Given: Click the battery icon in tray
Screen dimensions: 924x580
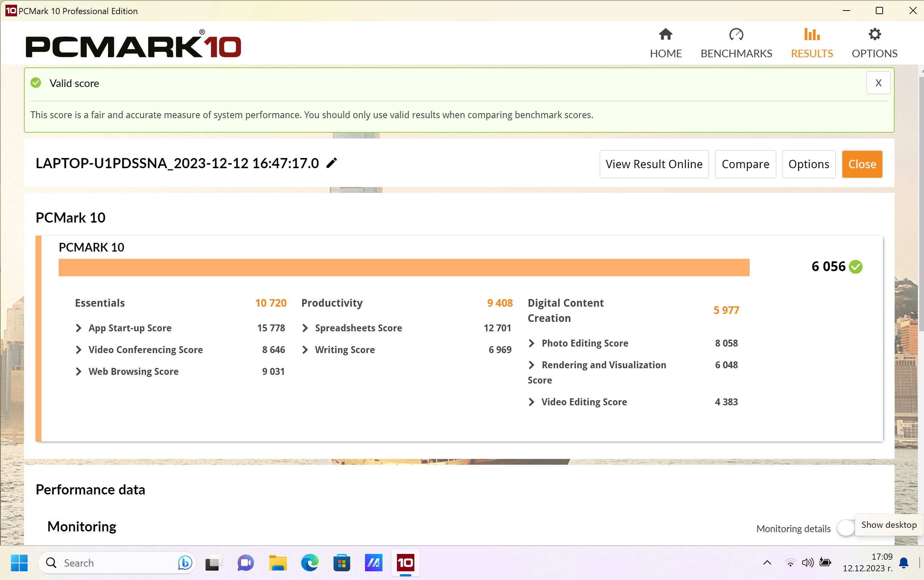Looking at the screenshot, I should 825,563.
